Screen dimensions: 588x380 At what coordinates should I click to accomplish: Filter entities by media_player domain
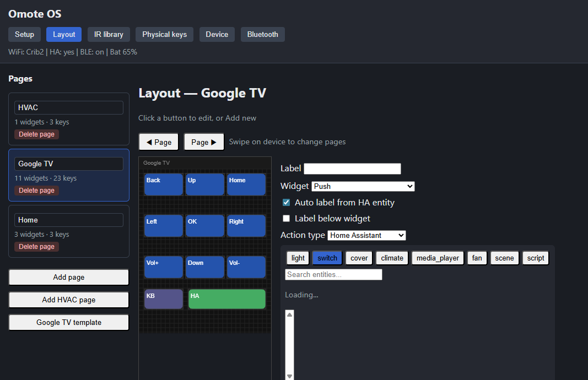(x=438, y=258)
